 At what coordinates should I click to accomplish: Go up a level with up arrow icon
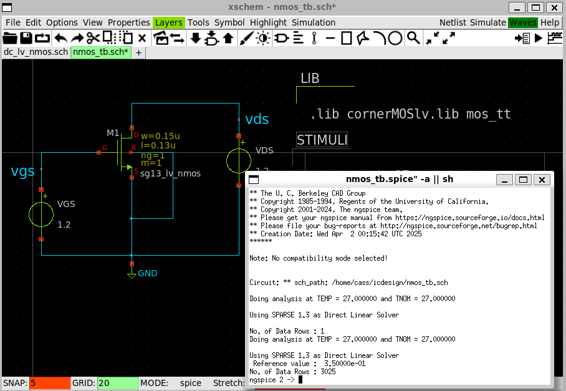coord(228,38)
